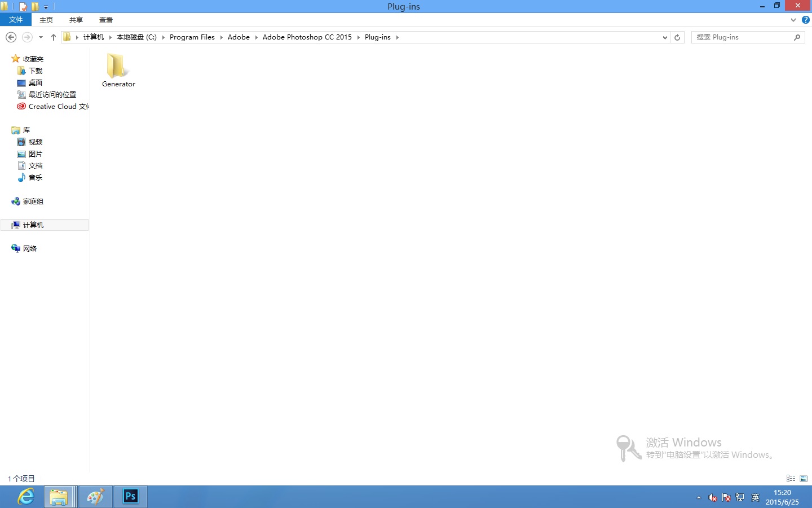
Task: Open 音乐 library
Action: tap(36, 177)
